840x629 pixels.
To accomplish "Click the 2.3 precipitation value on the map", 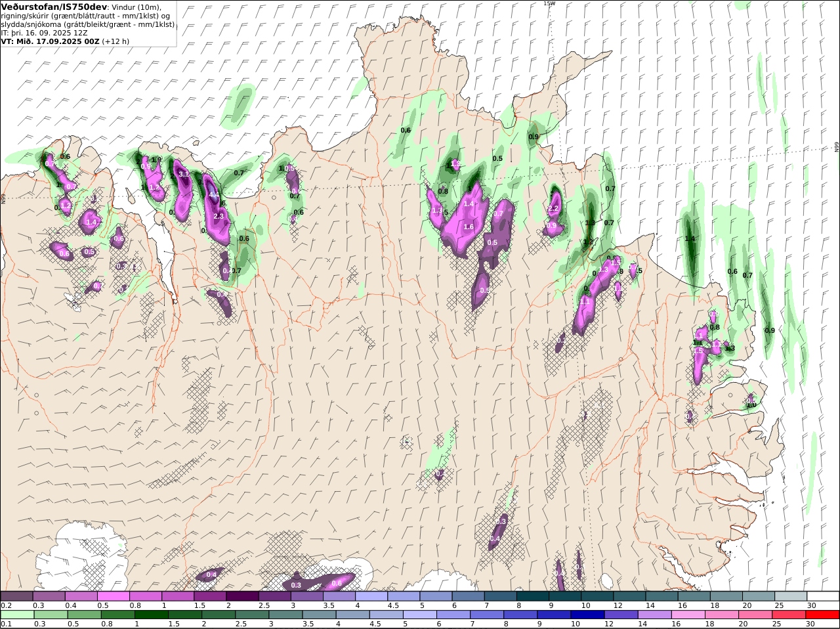I will (x=219, y=216).
